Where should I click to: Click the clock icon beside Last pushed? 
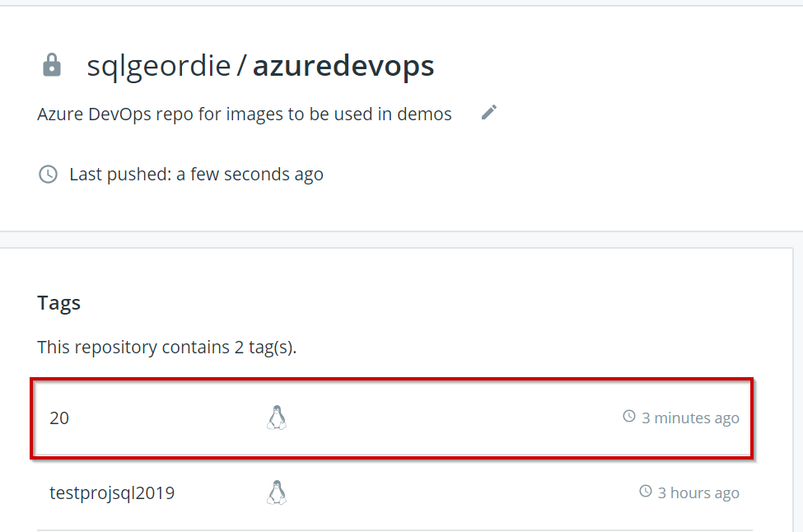tap(49, 174)
